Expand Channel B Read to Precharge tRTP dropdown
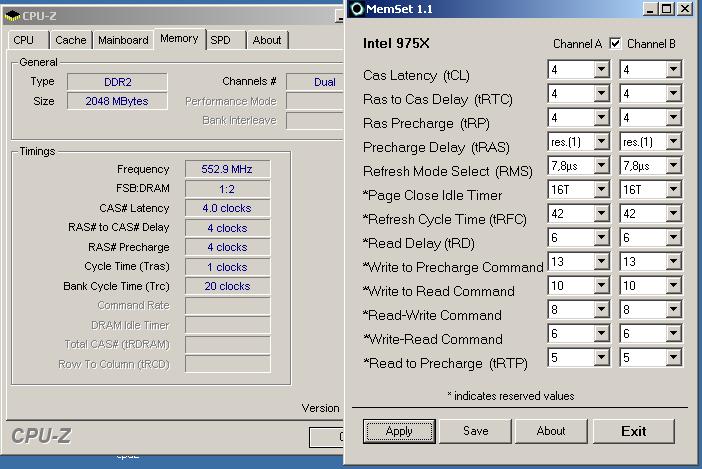The height and width of the screenshot is (469, 702). coord(673,358)
